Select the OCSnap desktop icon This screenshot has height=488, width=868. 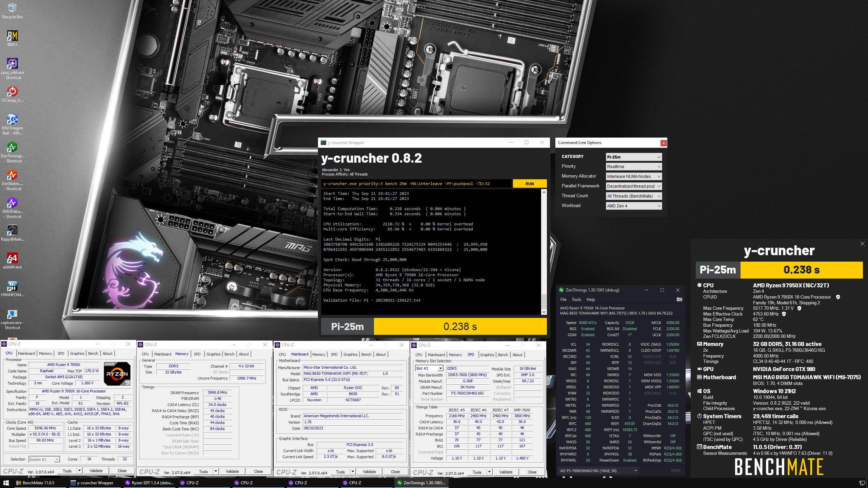pyautogui.click(x=12, y=95)
